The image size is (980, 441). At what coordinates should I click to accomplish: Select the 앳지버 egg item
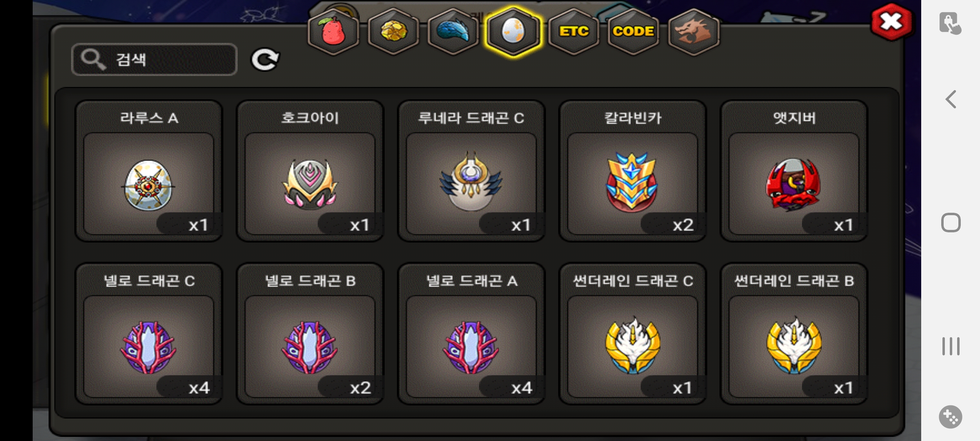point(794,171)
